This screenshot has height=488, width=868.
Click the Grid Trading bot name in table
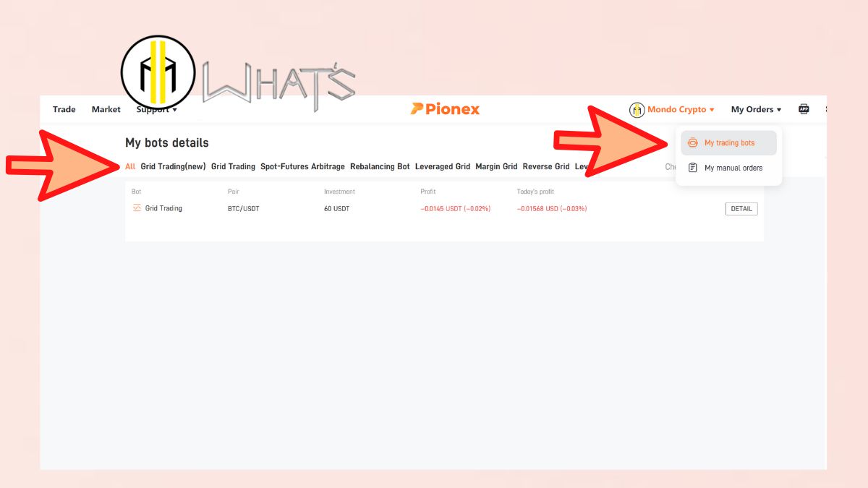(x=163, y=209)
